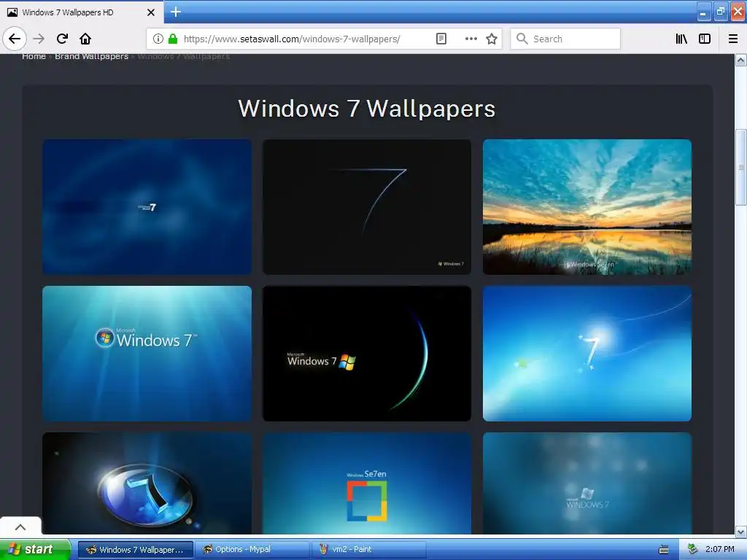Open the teal Microsoft Windows 7 logo wallpaper
Viewport: 747px width, 560px height.
pos(147,354)
